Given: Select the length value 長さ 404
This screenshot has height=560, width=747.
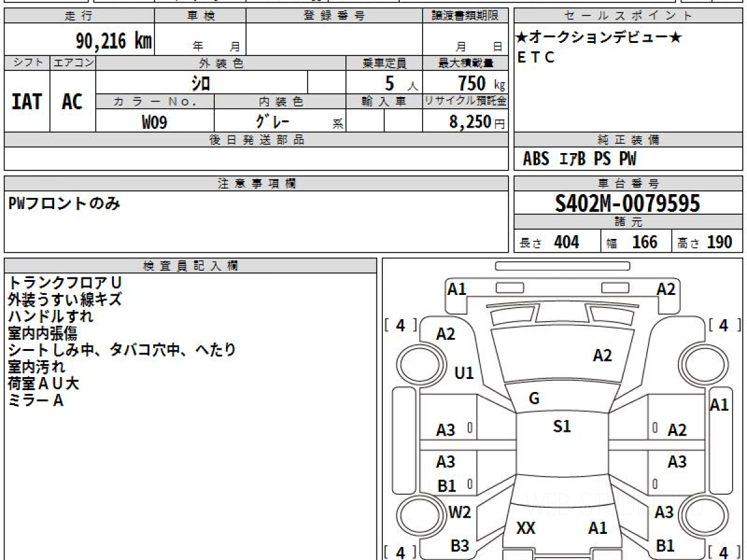Looking at the screenshot, I should coord(550,242).
